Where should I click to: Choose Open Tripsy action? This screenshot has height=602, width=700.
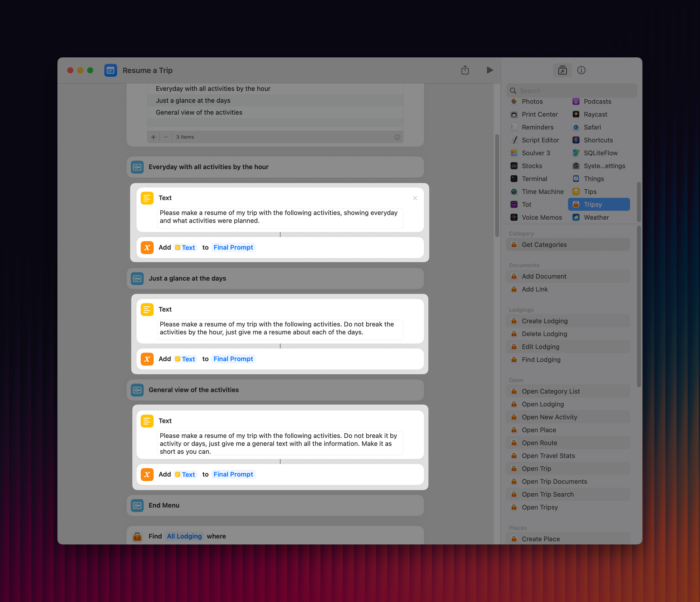click(568, 508)
